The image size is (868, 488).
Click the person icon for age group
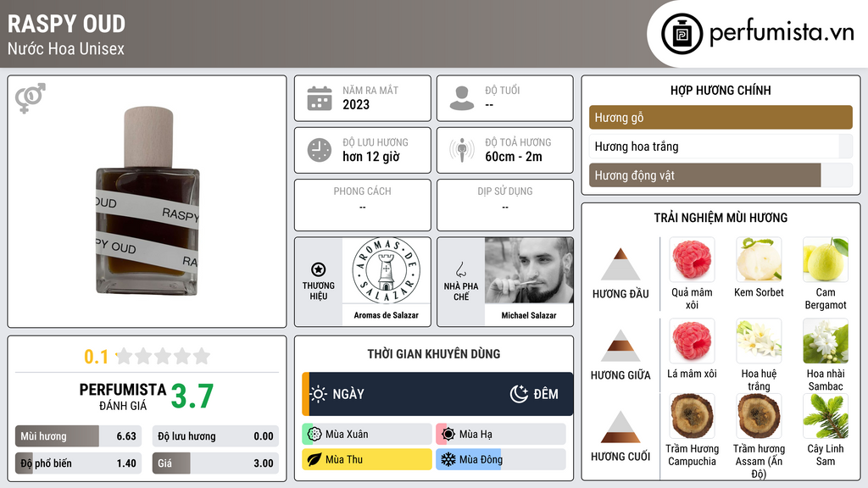click(462, 98)
